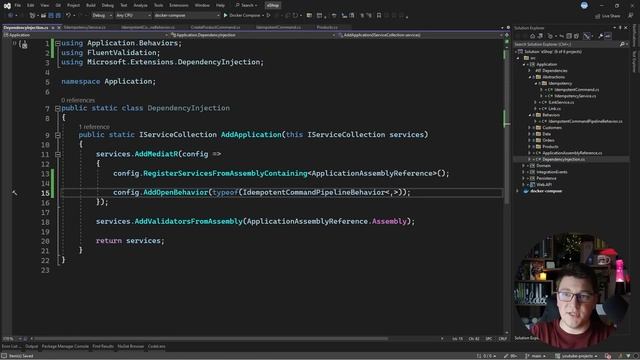Expand the Domain project
Viewport: 640px width, 360px height.
524,166
